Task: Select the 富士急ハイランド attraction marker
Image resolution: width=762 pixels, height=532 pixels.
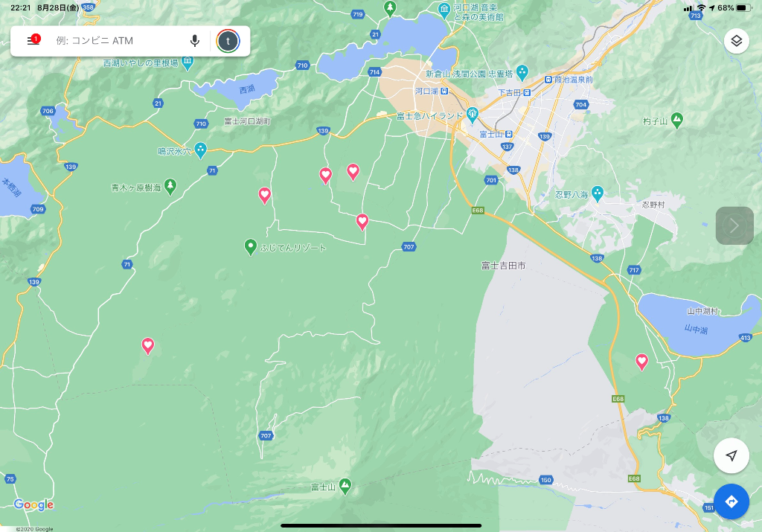Action: click(x=472, y=115)
